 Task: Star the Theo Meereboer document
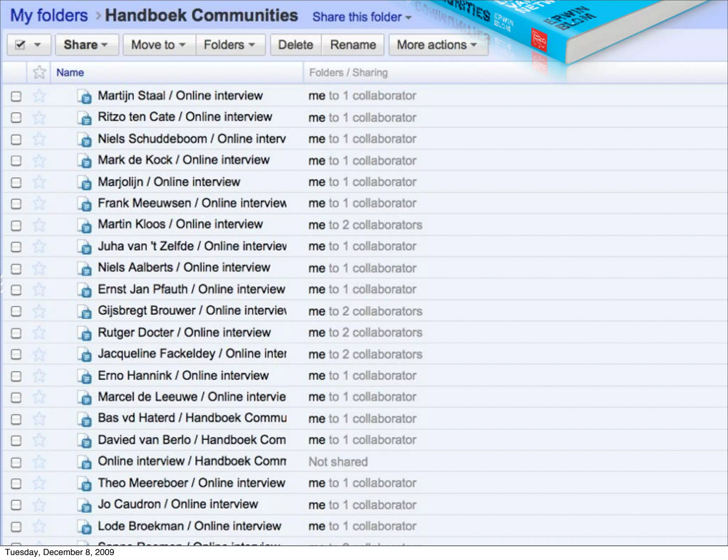point(39,483)
